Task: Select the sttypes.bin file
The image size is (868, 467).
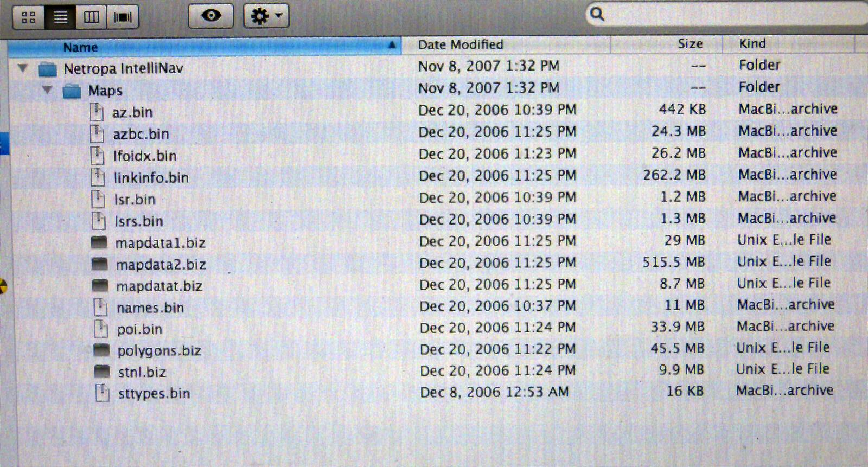Action: coord(154,394)
